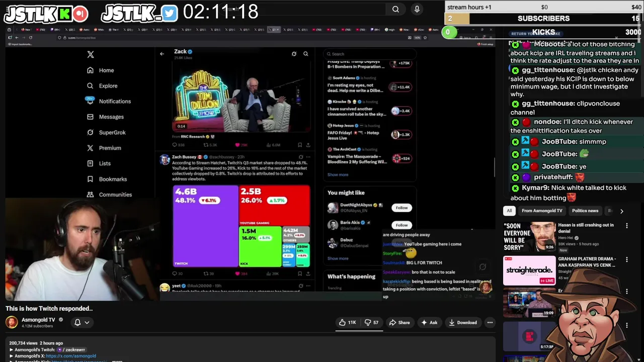The width and height of the screenshot is (644, 362).
Task: Click the Ask button under the video
Action: tap(429, 323)
